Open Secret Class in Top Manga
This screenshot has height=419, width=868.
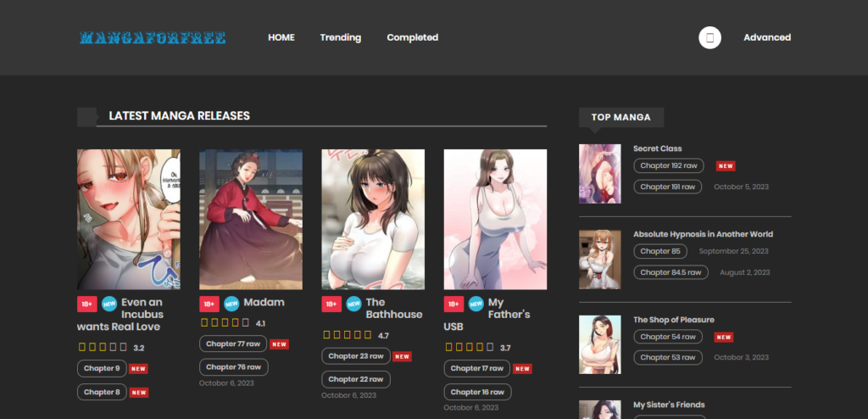pos(658,148)
